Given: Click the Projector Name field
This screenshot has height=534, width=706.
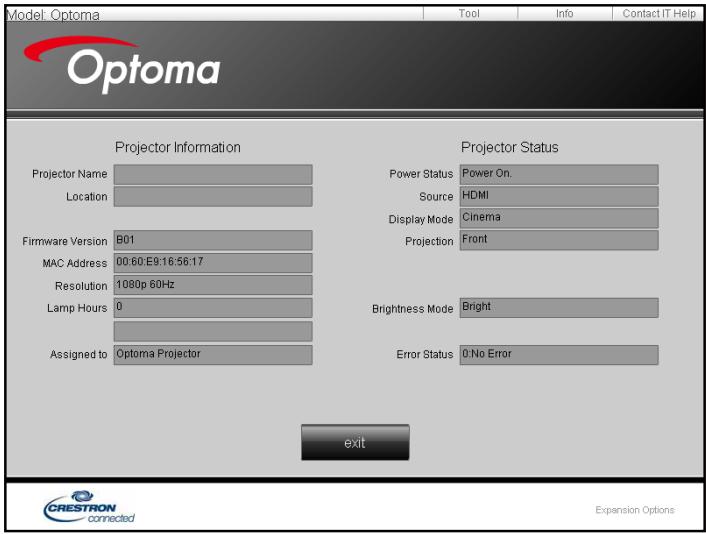Looking at the screenshot, I should click(213, 174).
